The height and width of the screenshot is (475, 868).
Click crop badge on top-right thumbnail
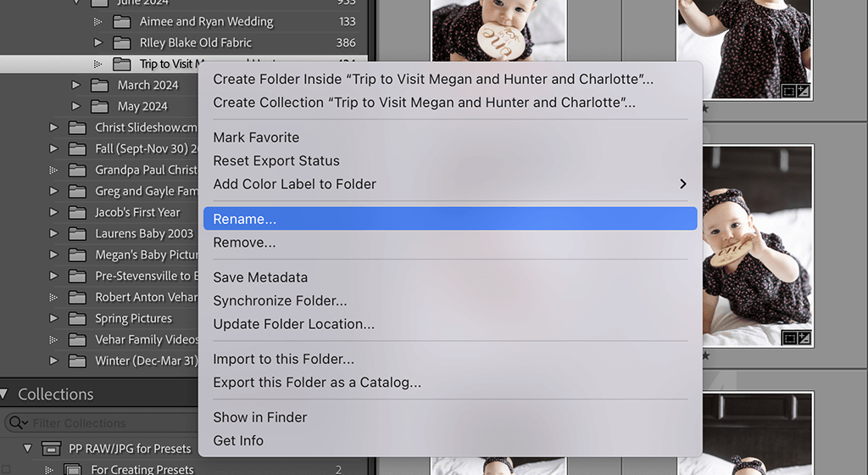coord(789,92)
